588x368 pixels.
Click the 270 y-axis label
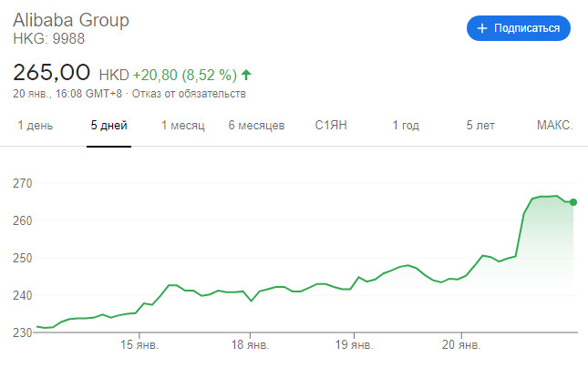coord(22,183)
